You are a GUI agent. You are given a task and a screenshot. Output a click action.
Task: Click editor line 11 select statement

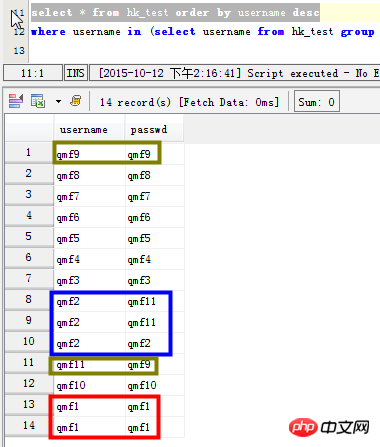[x=175, y=13]
